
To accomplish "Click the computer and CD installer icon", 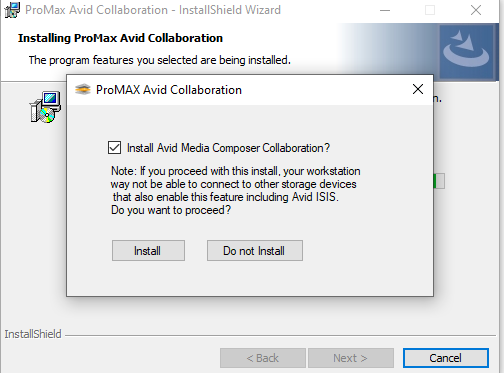I will 46,107.
